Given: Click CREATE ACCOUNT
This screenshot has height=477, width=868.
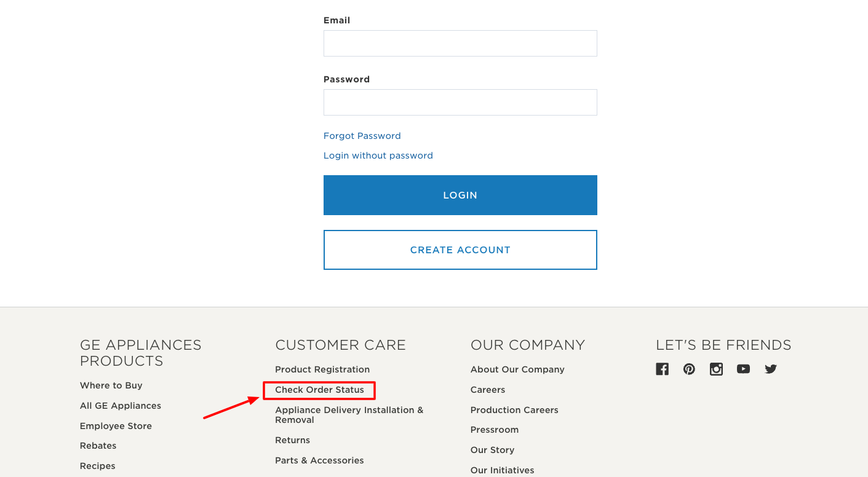Looking at the screenshot, I should (x=460, y=250).
